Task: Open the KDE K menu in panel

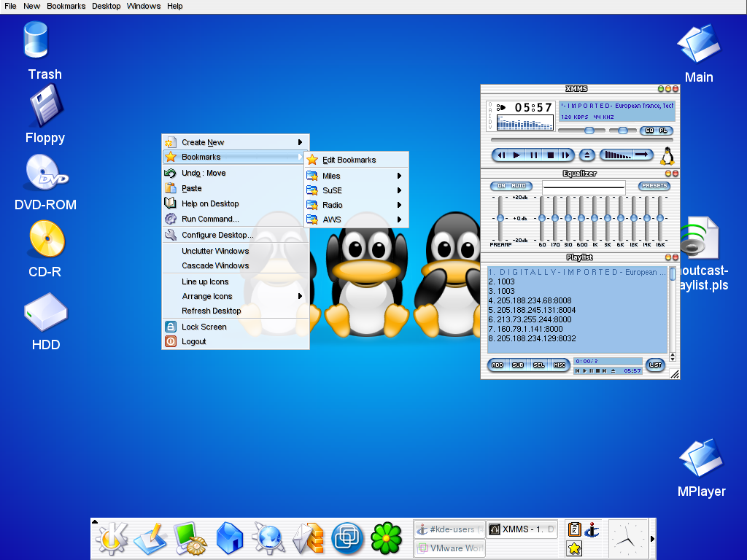Action: (112, 538)
